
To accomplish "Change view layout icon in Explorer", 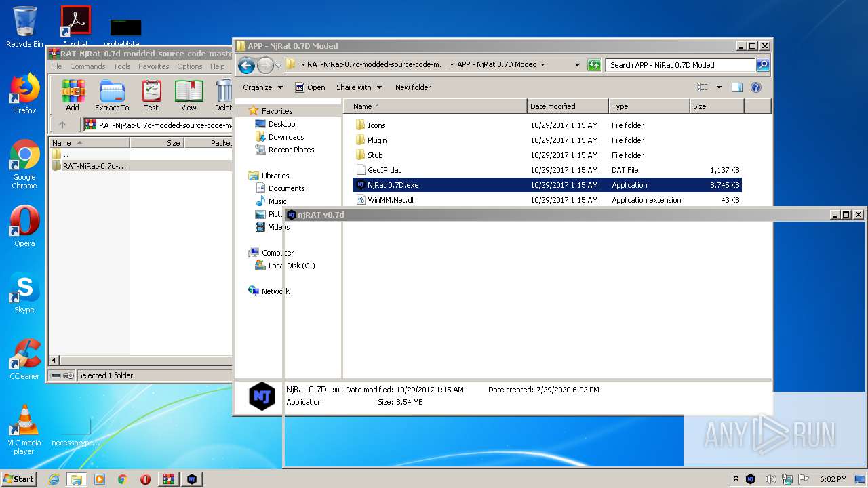I will (x=703, y=87).
